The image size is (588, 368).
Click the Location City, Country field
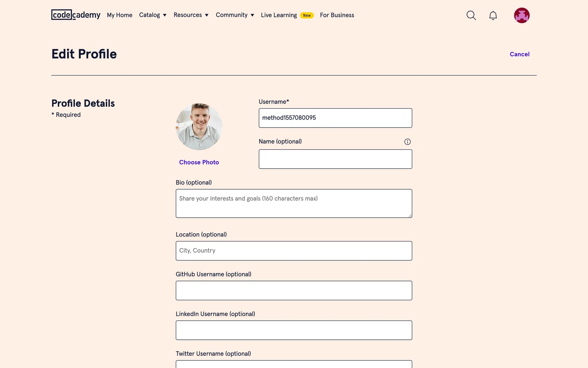[294, 251]
